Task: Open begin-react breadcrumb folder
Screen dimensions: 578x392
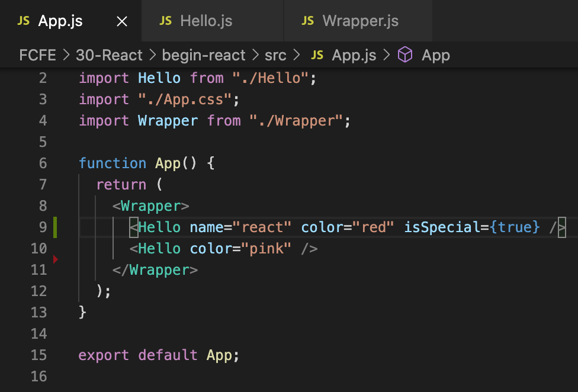Action: 204,55
